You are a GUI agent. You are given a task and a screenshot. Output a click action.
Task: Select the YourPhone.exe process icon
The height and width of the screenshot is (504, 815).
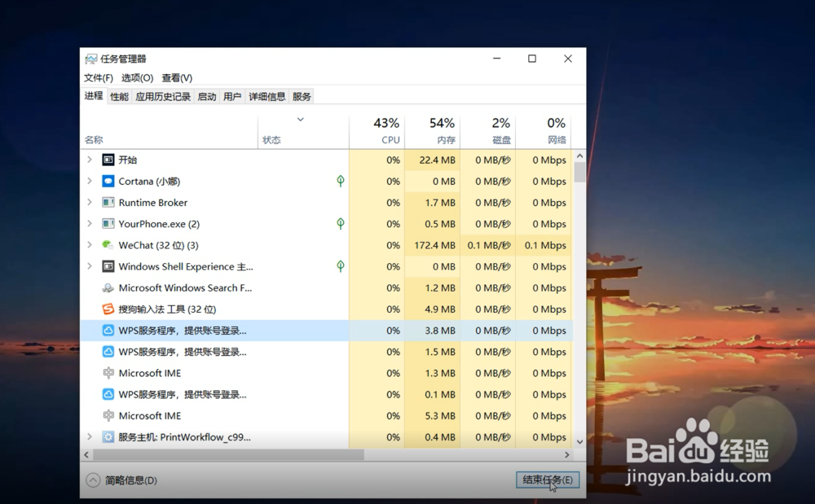pyautogui.click(x=108, y=224)
